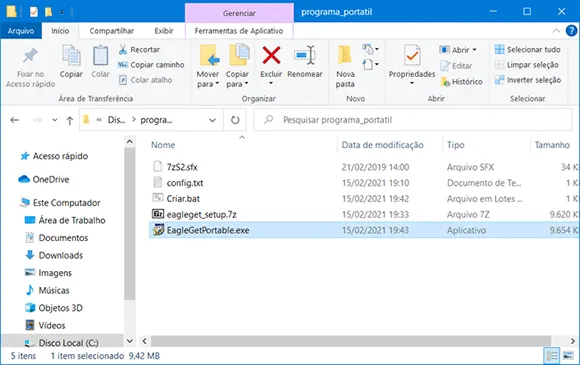Screen dimensions: 580x365
Task: Switch to the Exibir tab
Action: [164, 31]
